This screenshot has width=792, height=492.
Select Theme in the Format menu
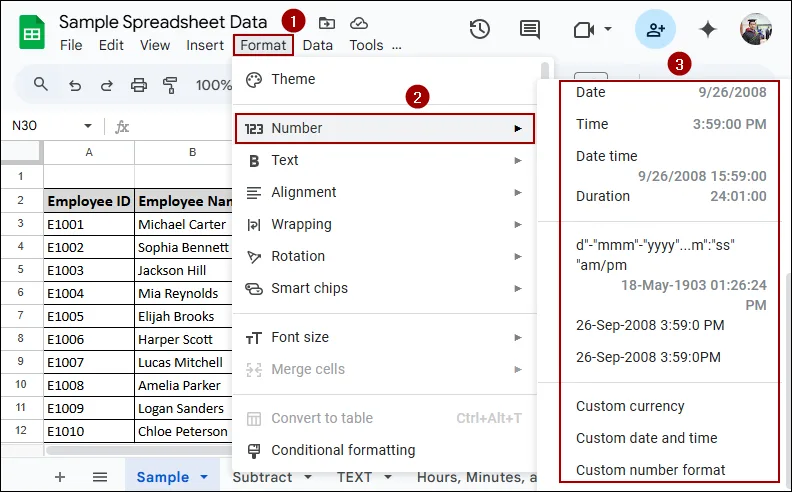(385, 79)
